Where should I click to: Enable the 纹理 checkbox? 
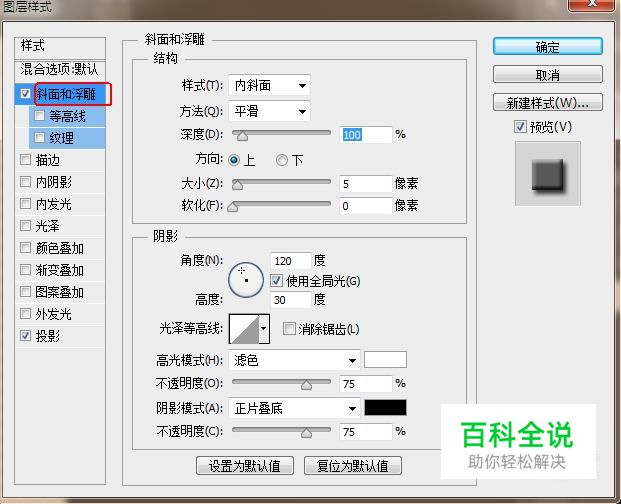point(39,137)
